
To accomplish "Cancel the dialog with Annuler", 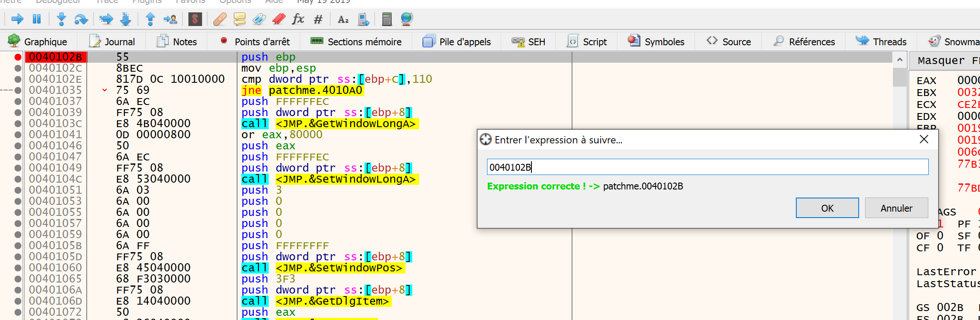I will [896, 208].
